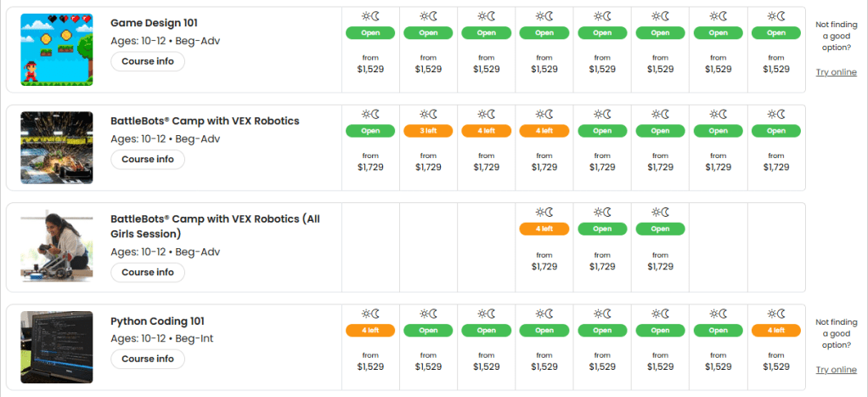The image size is (868, 397).
Task: Click day/night icon in Python Coding 101's last session
Action: pos(775,314)
